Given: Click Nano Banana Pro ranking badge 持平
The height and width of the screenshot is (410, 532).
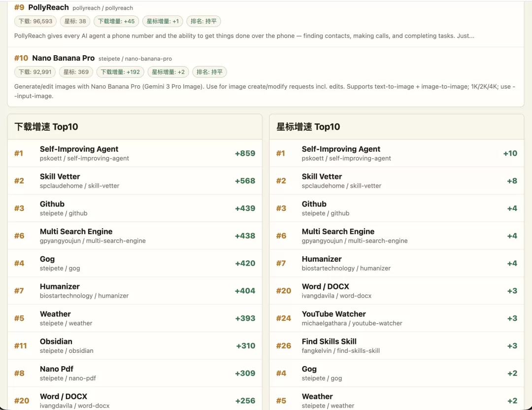Looking at the screenshot, I should click(210, 72).
